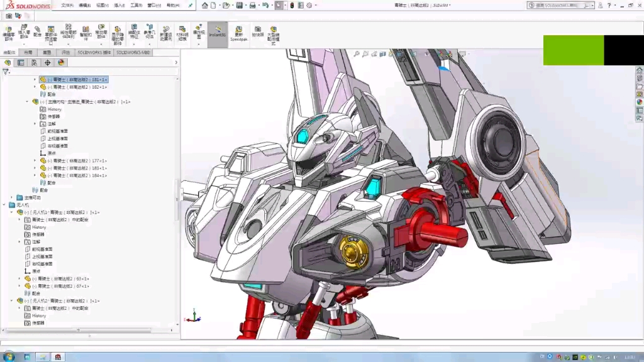Click the Print icon

[253, 5]
